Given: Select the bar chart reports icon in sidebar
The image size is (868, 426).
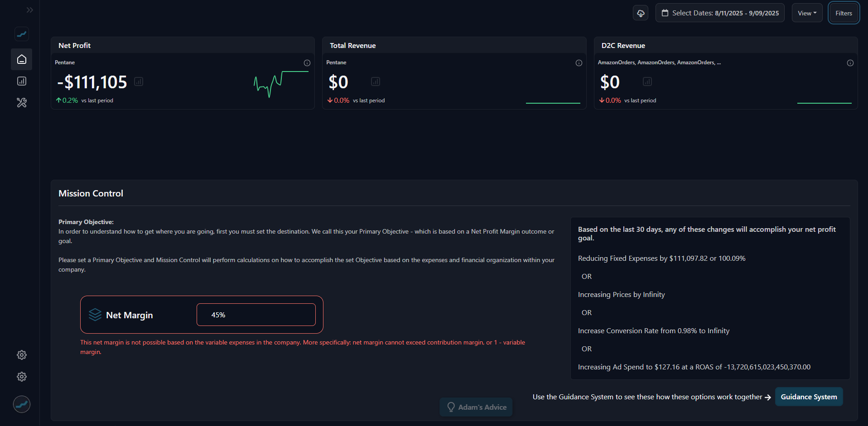Looking at the screenshot, I should (x=21, y=81).
